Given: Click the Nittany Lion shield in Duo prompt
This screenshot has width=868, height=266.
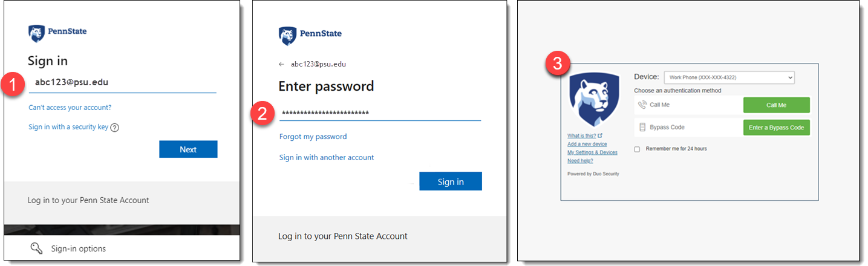Looking at the screenshot, I should coord(594,99).
